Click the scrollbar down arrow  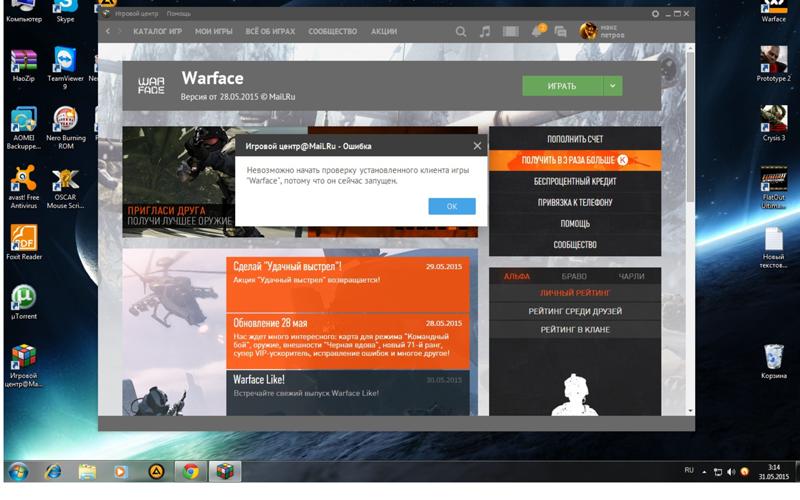(x=690, y=411)
